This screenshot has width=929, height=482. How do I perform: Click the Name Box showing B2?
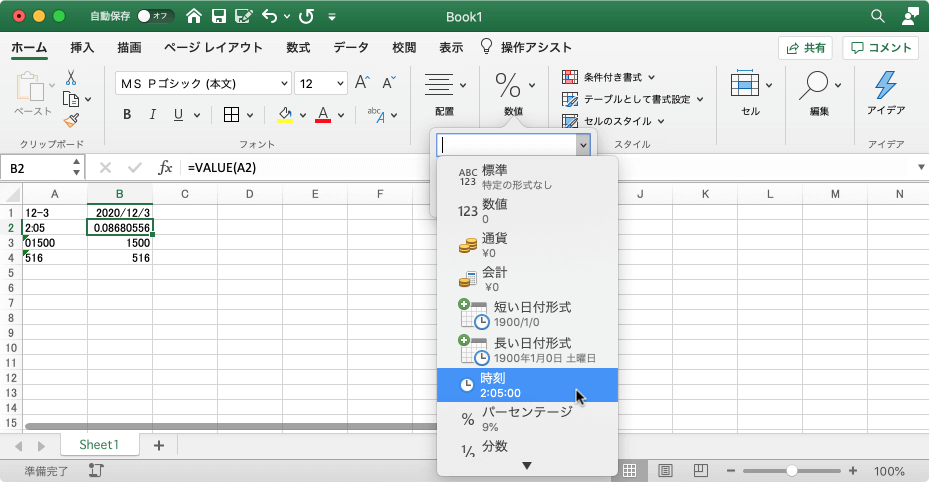[x=41, y=168]
